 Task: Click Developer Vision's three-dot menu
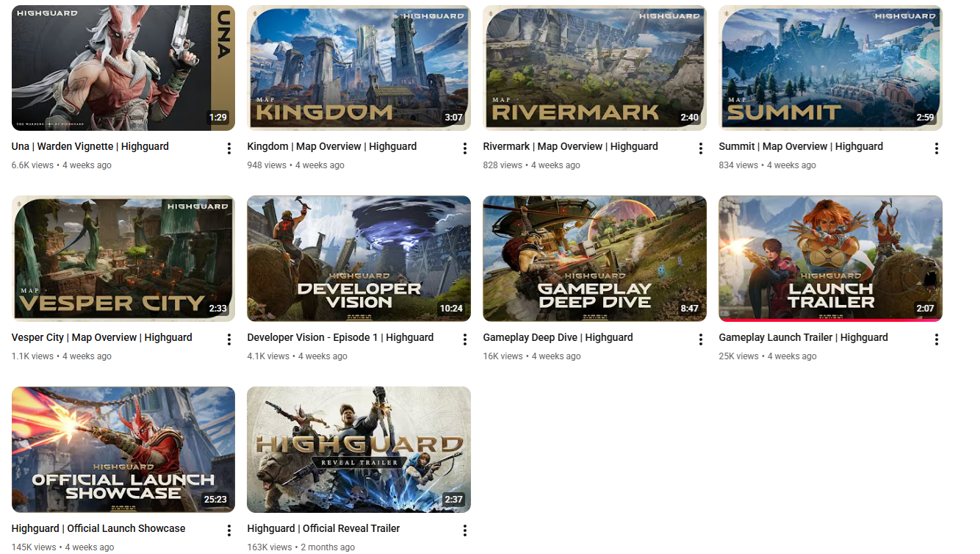tap(464, 339)
